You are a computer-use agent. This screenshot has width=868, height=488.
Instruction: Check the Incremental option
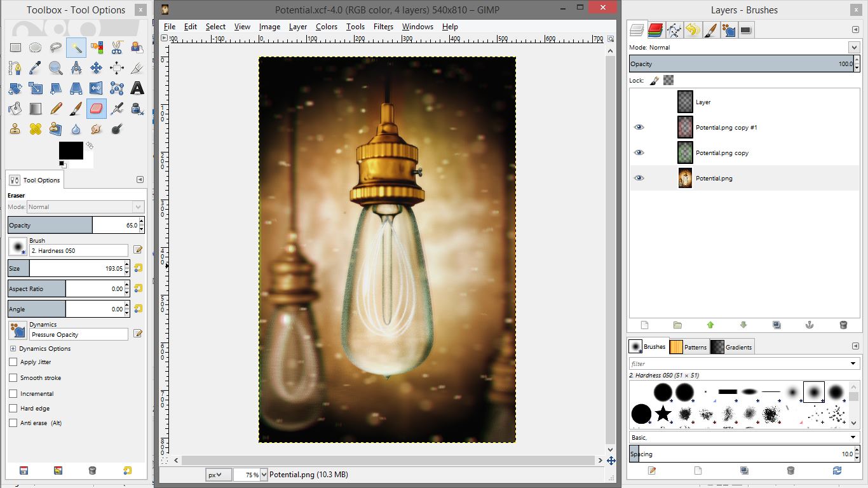(13, 393)
